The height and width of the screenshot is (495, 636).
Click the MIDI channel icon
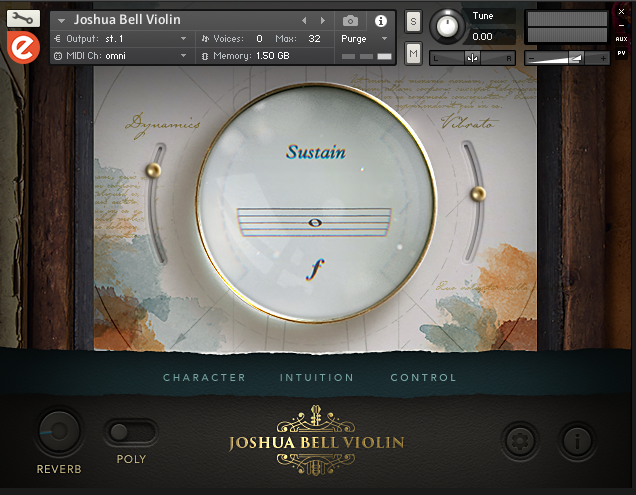point(58,56)
